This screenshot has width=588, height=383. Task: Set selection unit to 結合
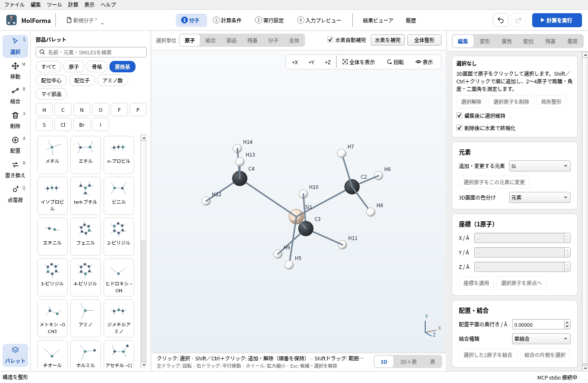(210, 40)
